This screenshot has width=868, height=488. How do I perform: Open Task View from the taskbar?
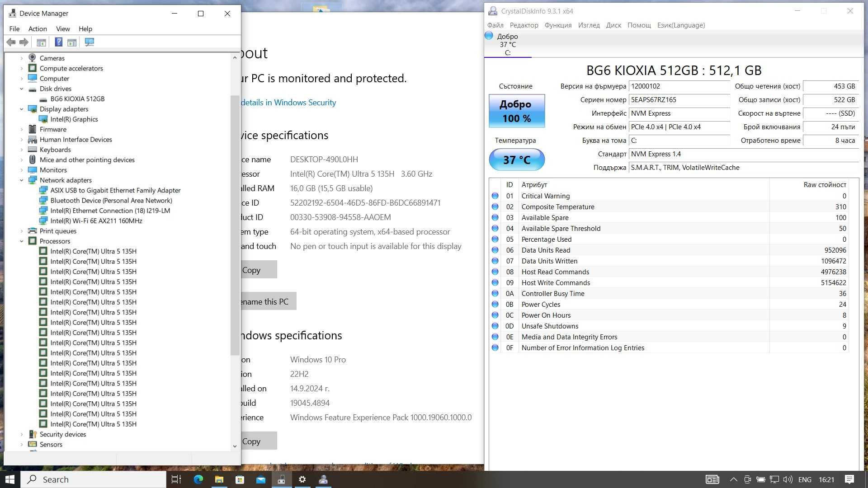click(x=176, y=479)
